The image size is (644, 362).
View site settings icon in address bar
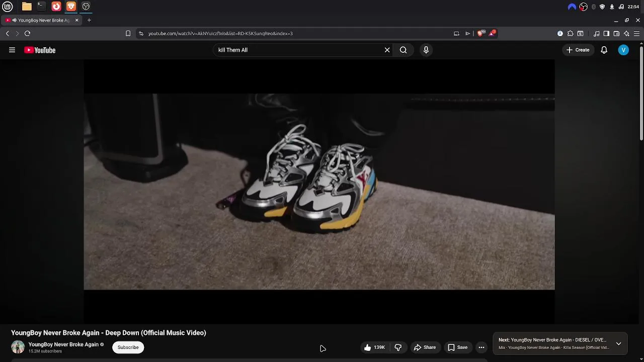click(141, 34)
